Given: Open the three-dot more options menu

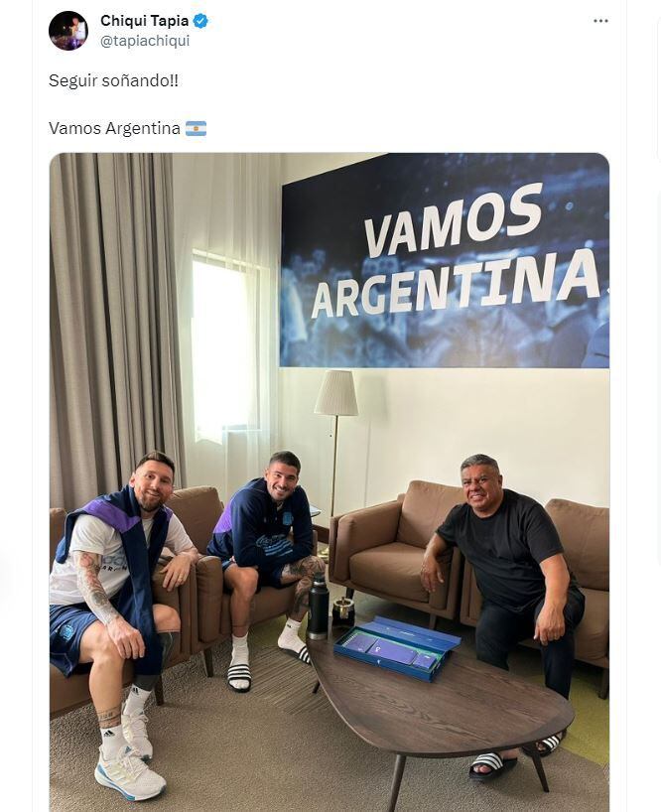Looking at the screenshot, I should (600, 21).
